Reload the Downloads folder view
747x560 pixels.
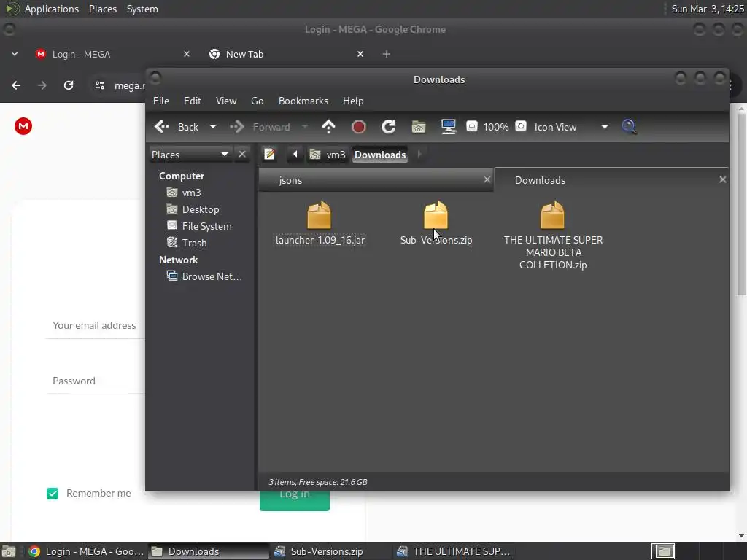388,127
